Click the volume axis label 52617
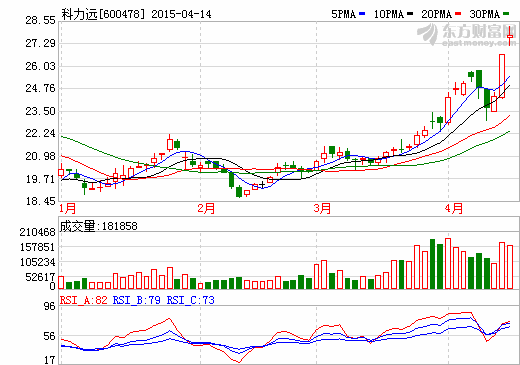 40,277
